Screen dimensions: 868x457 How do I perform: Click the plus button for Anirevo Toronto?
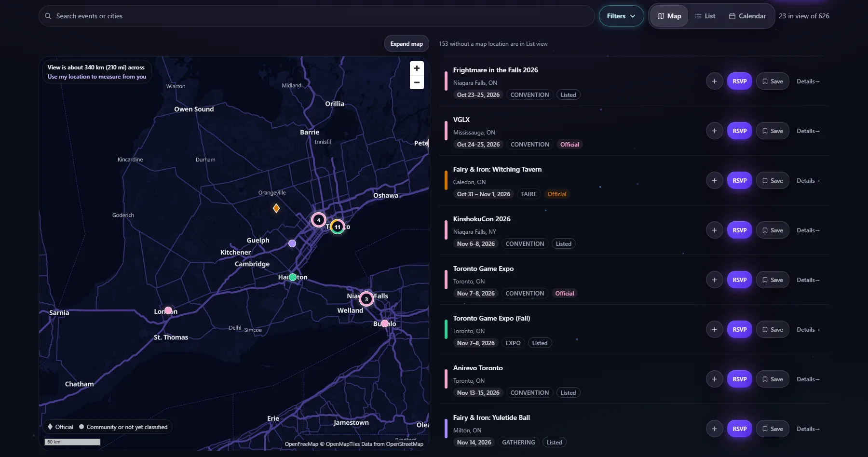pos(714,379)
